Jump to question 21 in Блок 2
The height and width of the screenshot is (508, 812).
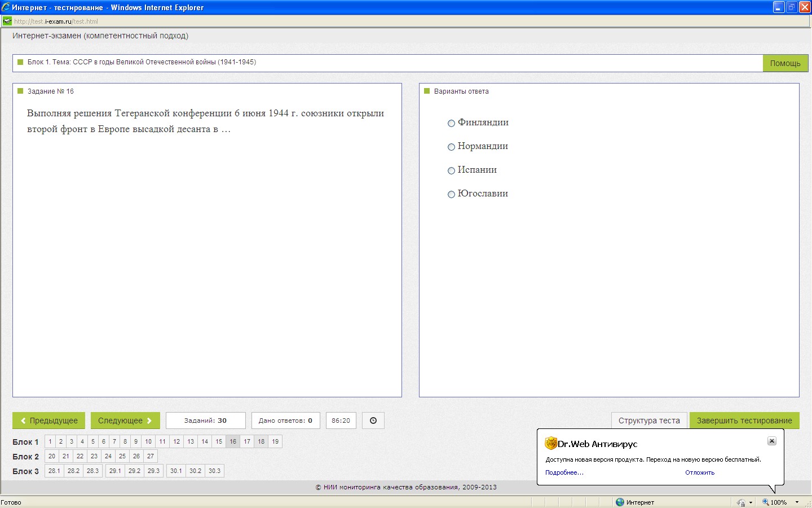coord(66,456)
